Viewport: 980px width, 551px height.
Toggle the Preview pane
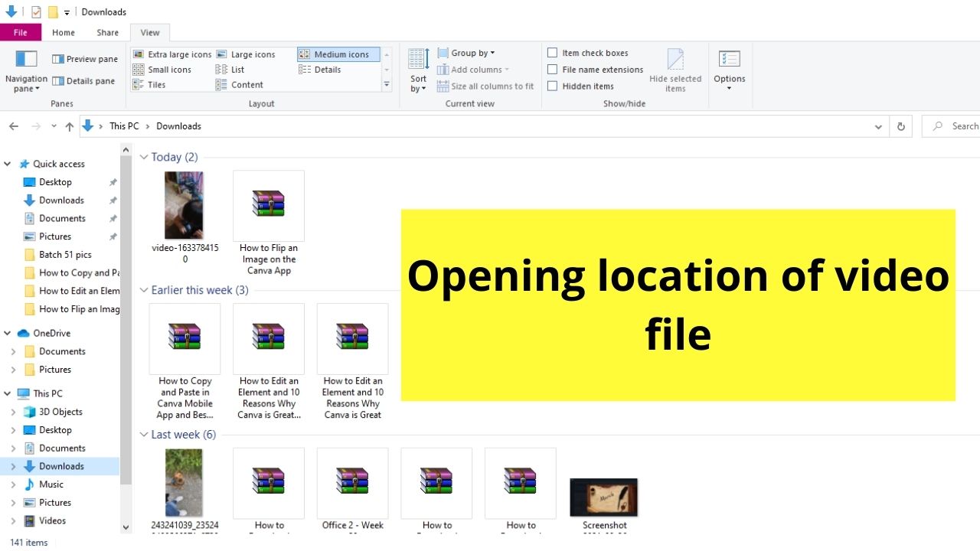(x=84, y=58)
